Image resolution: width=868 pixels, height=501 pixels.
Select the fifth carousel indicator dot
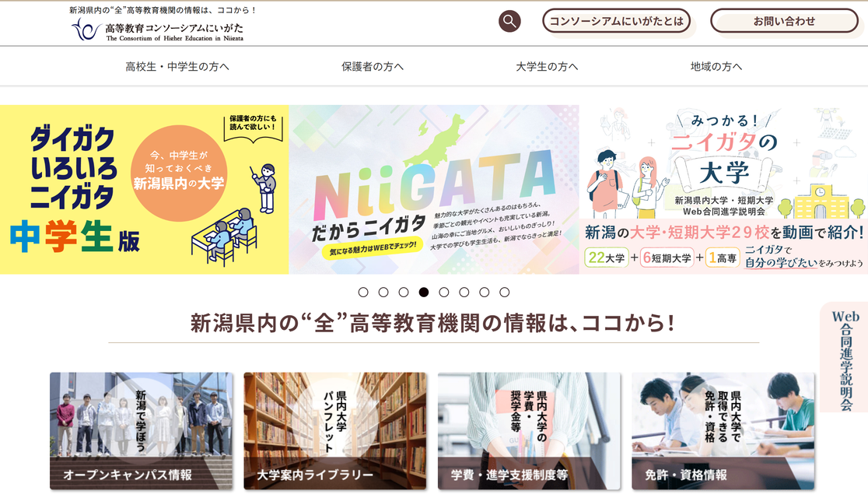point(444,293)
